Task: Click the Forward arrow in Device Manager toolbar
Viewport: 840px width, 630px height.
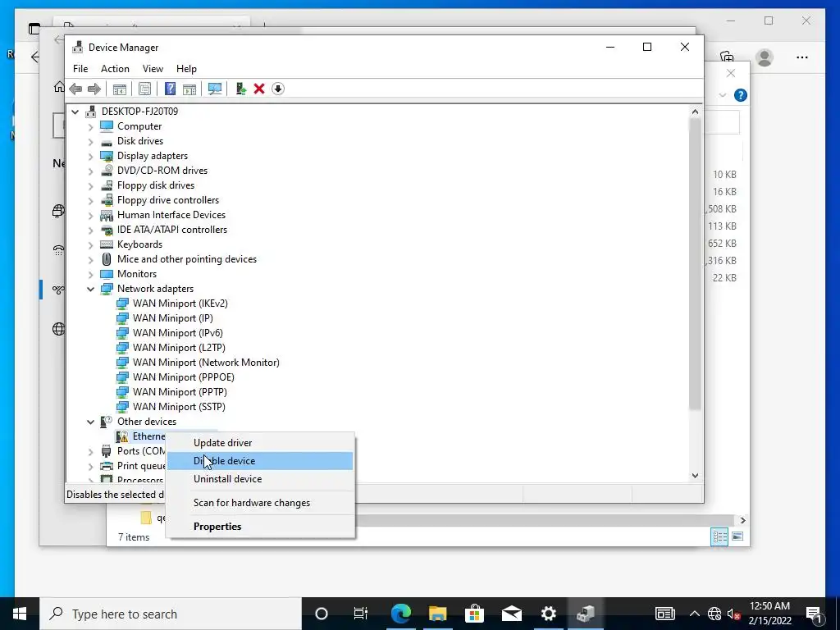Action: (x=94, y=89)
